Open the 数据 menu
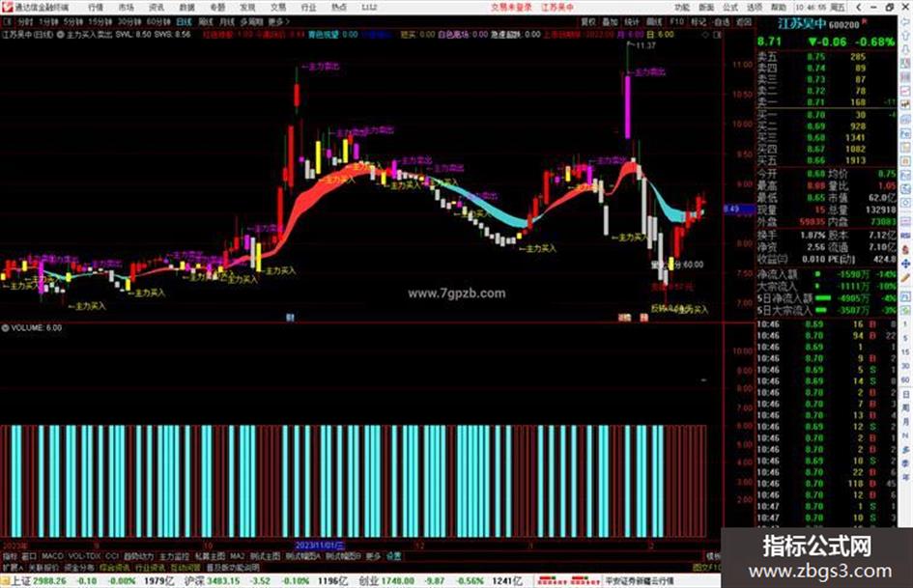913x588 pixels. 186,8
